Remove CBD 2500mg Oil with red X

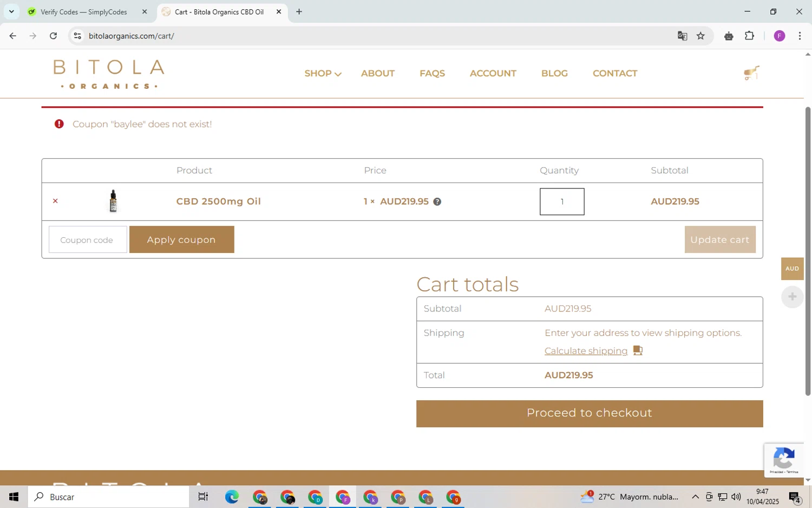point(55,201)
